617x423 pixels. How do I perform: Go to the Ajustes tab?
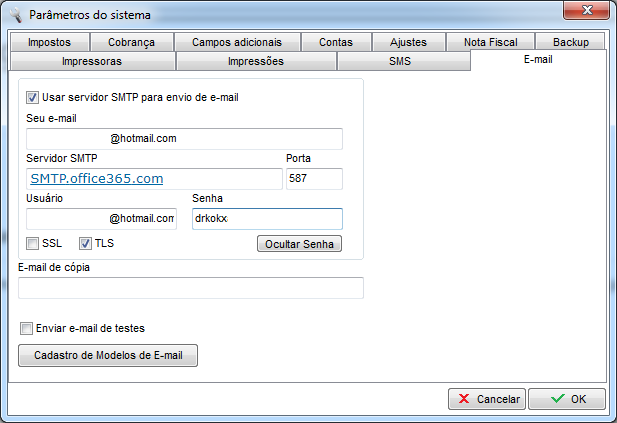409,42
